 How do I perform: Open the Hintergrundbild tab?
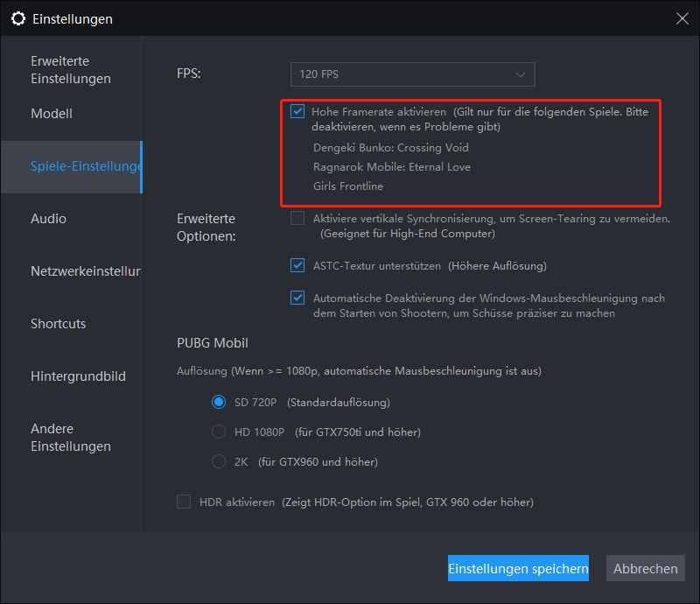tap(71, 376)
